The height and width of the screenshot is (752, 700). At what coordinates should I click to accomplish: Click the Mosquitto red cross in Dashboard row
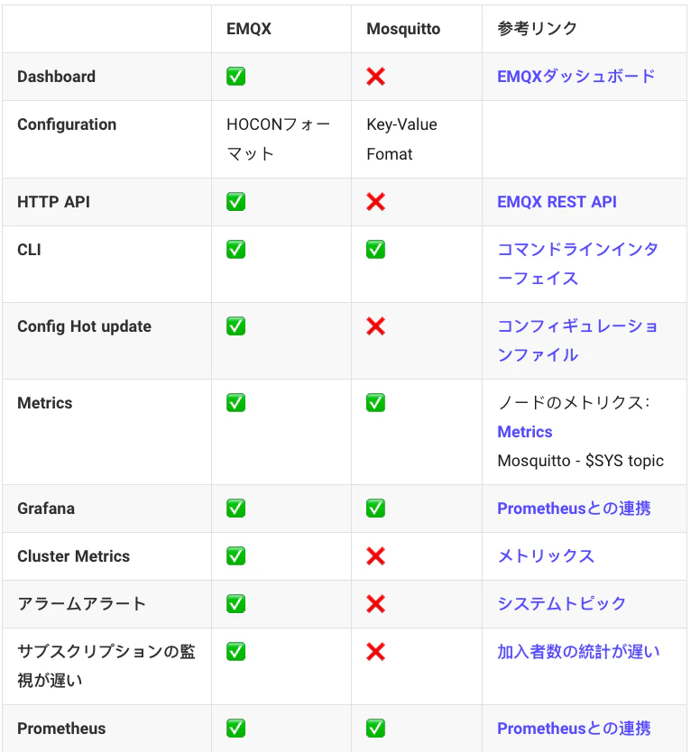point(375,77)
